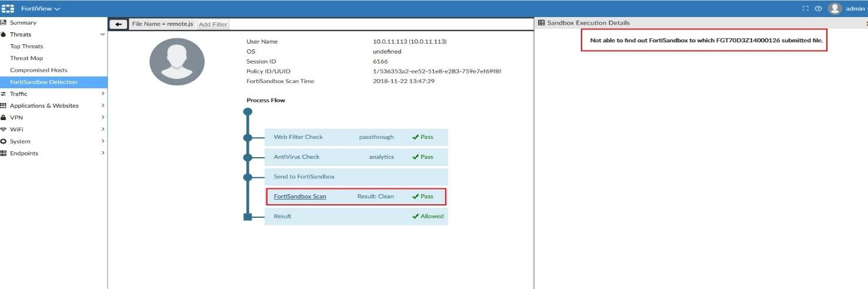Screen dimensions: 868x289
Task: Click the VPN lock icon
Action: (4, 118)
